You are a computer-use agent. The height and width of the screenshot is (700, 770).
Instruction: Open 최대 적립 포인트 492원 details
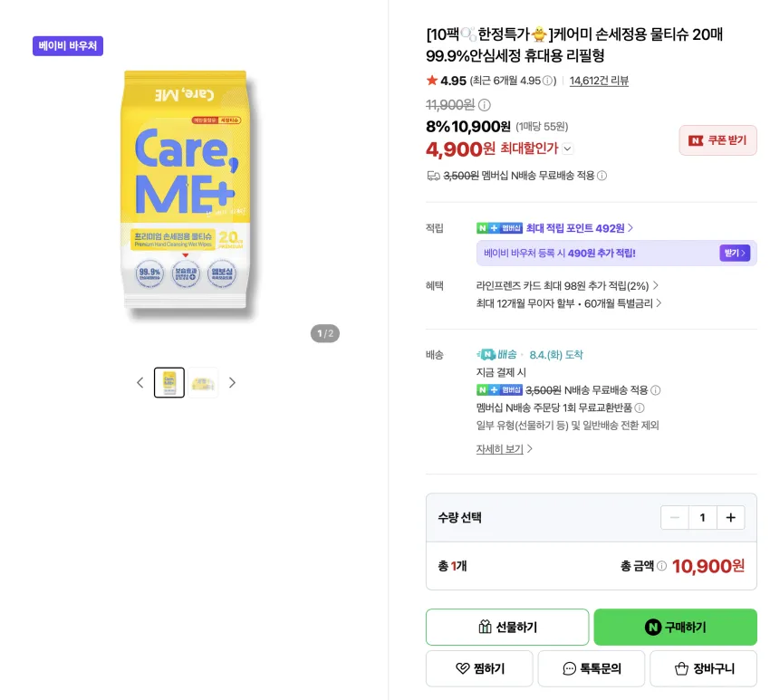point(580,228)
